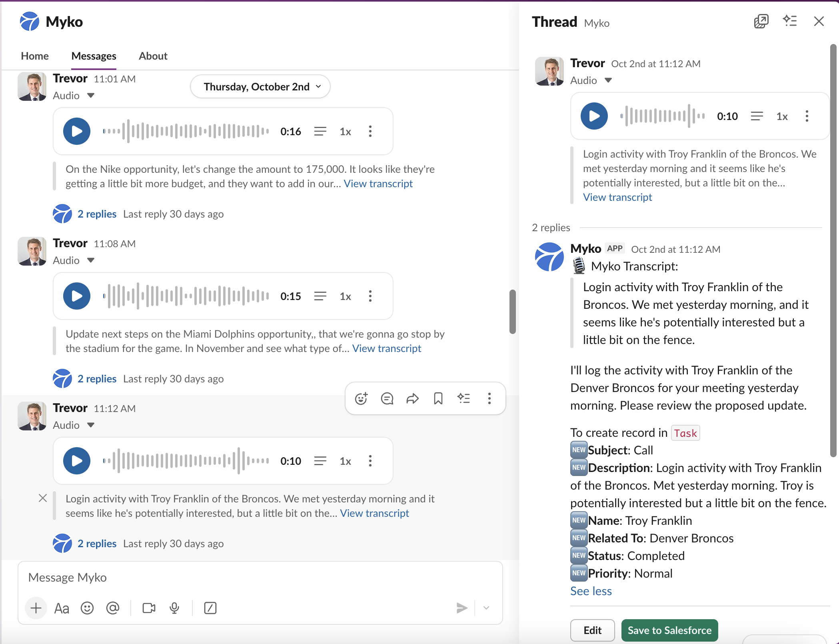
Task: Open Thursday, October 2nd date dropdown
Action: [260, 86]
